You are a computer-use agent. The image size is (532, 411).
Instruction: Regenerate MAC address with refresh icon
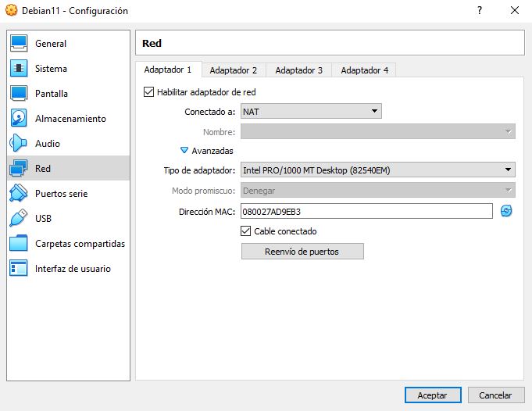coord(506,211)
